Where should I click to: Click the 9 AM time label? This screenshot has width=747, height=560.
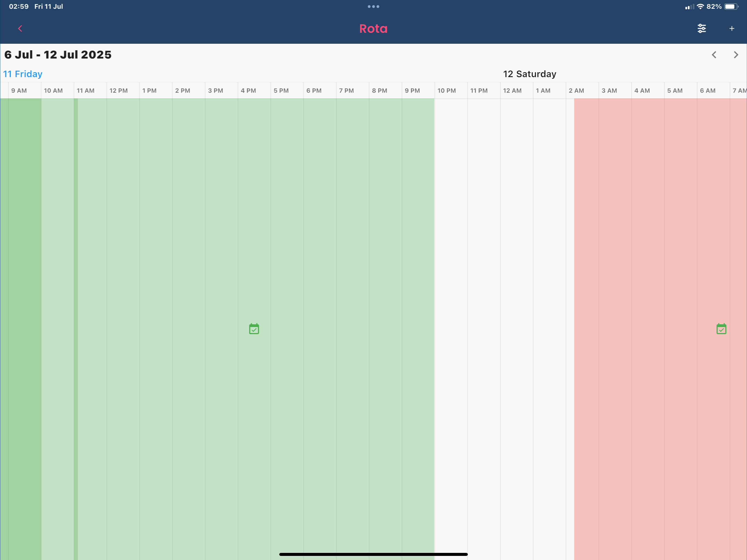pyautogui.click(x=19, y=91)
